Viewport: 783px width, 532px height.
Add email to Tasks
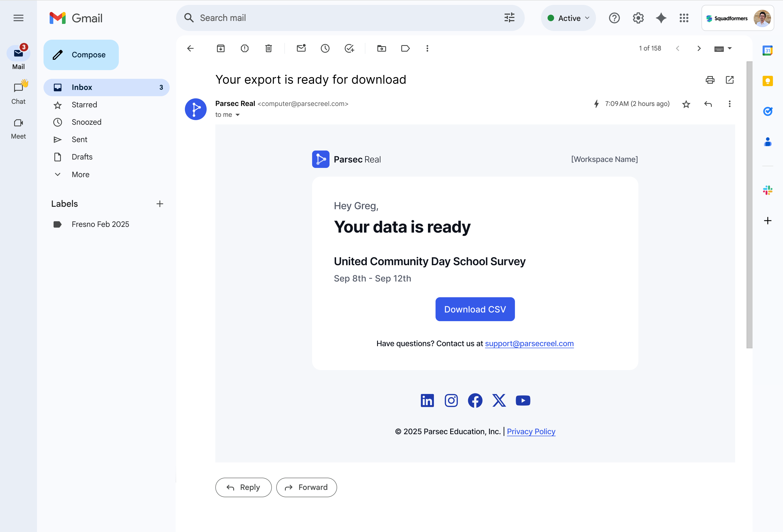pos(349,48)
